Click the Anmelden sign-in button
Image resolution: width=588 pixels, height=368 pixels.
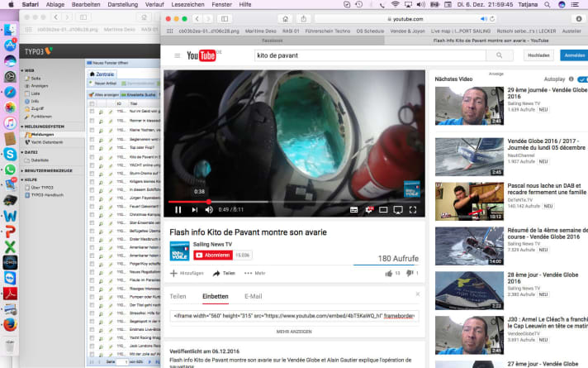tap(574, 55)
